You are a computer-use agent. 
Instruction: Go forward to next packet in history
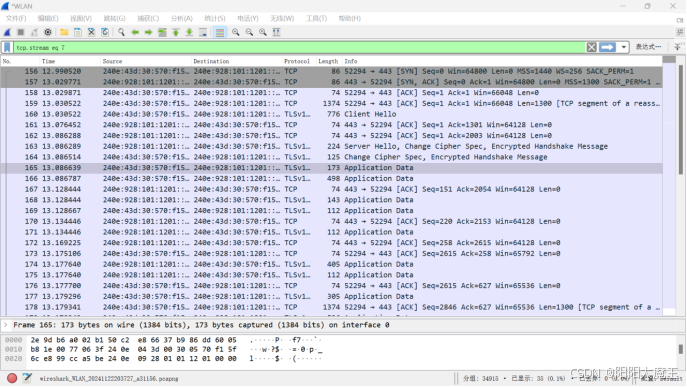(x=149, y=32)
